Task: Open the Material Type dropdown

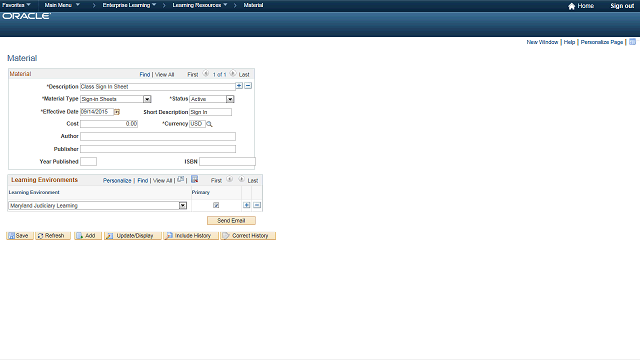Action: coord(147,99)
